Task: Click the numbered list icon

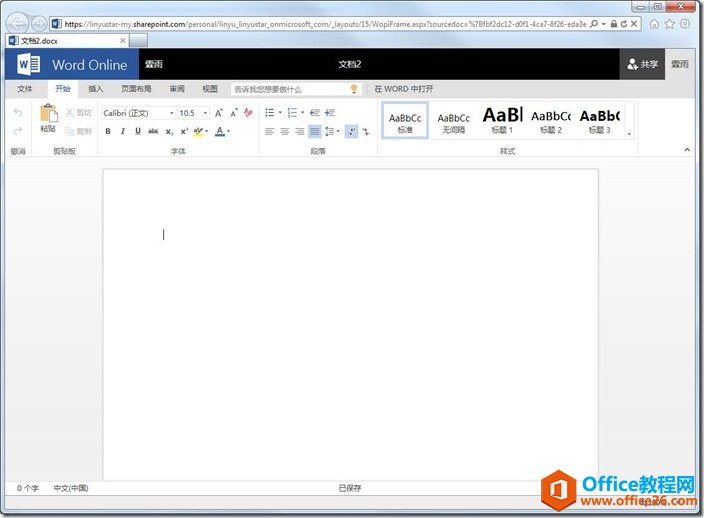Action: pyautogui.click(x=292, y=112)
